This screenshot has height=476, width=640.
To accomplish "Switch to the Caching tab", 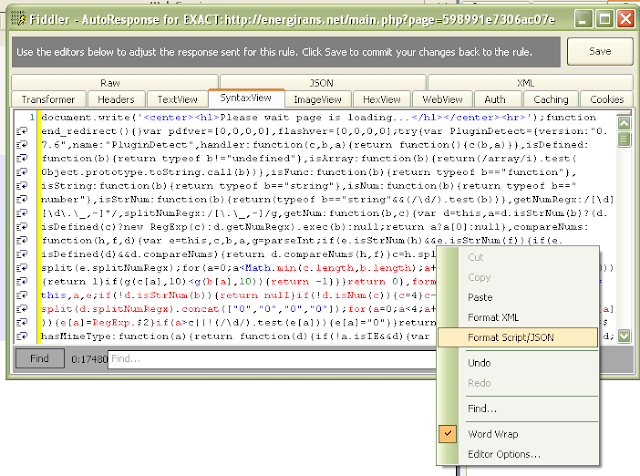I will pyautogui.click(x=551, y=99).
